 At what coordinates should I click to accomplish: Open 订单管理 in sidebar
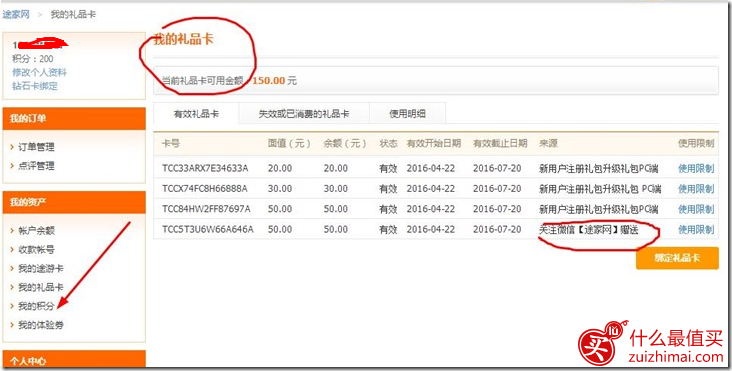[36, 147]
